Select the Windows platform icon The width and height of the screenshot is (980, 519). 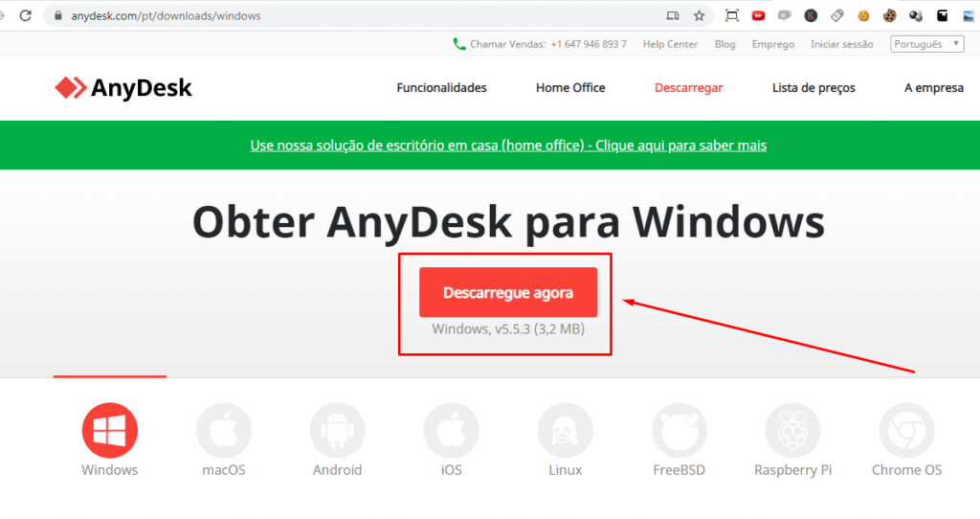[110, 430]
